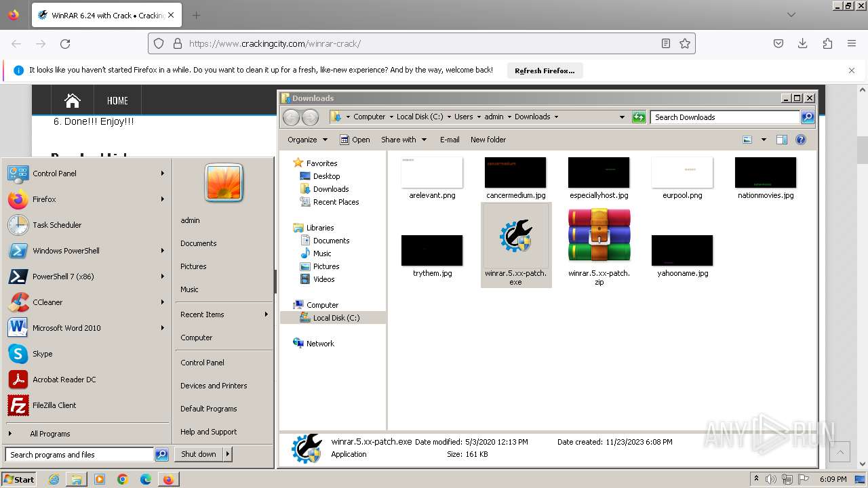The height and width of the screenshot is (488, 868).
Task: Select Desktop under Favorites
Action: click(326, 176)
